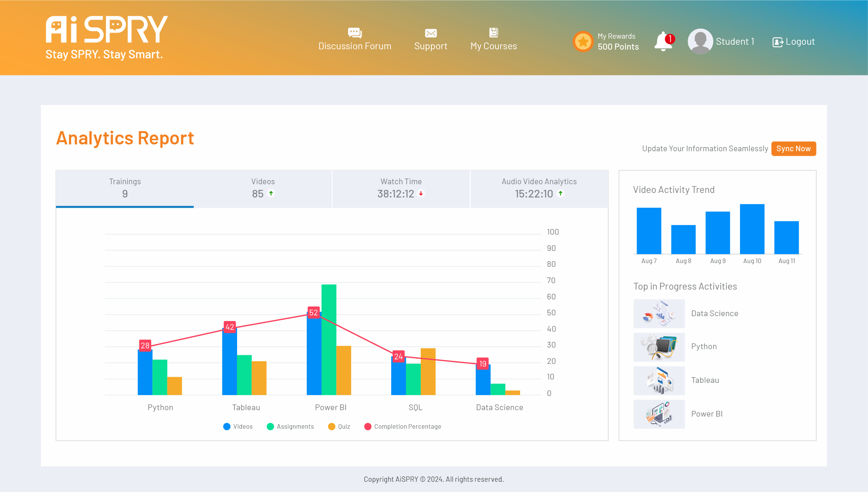The height and width of the screenshot is (492, 868).
Task: Open the notifications bell icon
Action: [x=663, y=41]
